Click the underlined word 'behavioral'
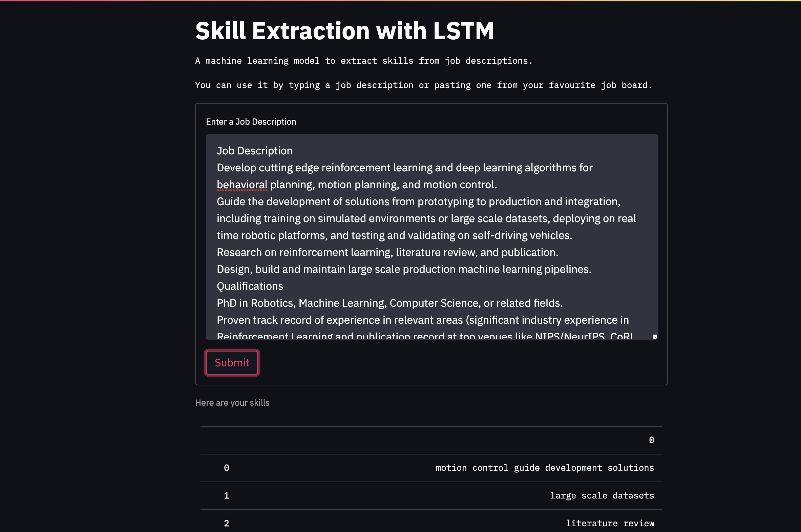 pyautogui.click(x=242, y=185)
